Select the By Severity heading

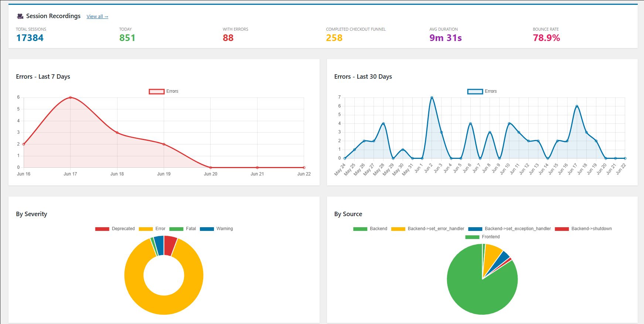point(31,214)
